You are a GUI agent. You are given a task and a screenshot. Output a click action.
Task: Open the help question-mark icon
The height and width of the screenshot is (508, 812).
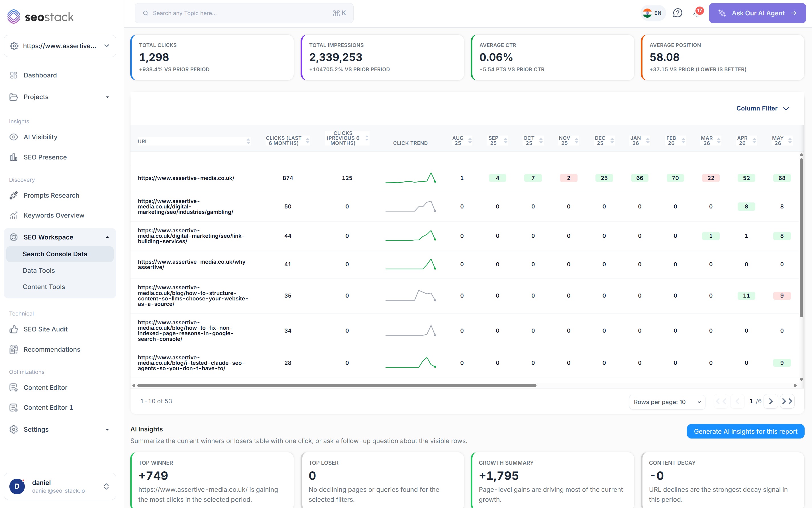[x=677, y=13]
